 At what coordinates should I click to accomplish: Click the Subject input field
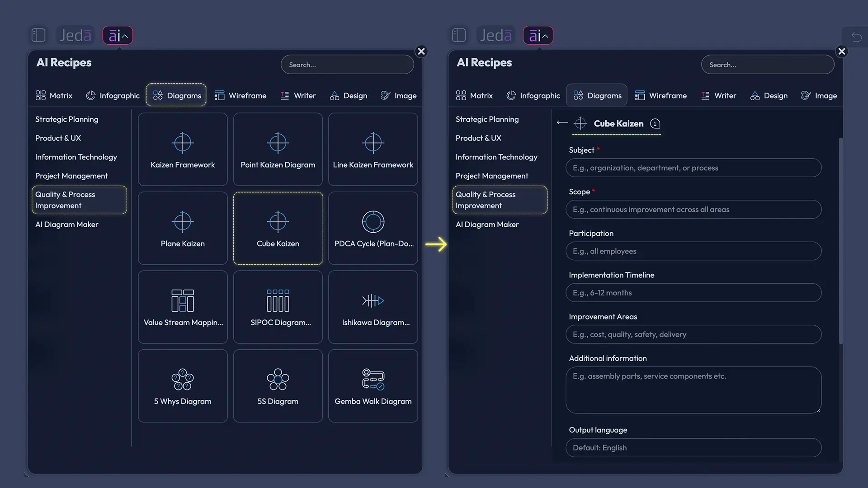pyautogui.click(x=693, y=168)
